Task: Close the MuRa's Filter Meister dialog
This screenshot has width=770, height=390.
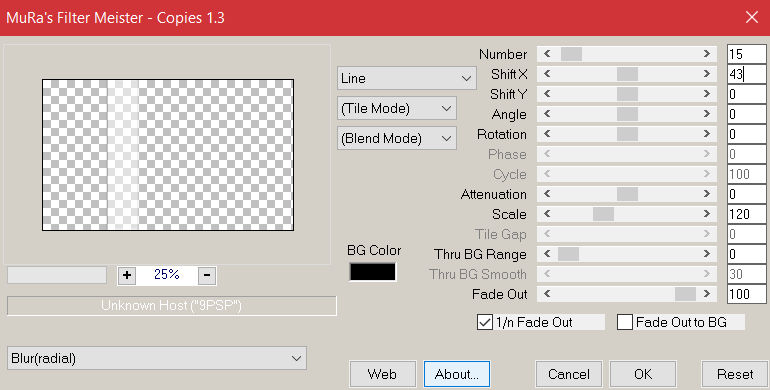Action: [751, 18]
